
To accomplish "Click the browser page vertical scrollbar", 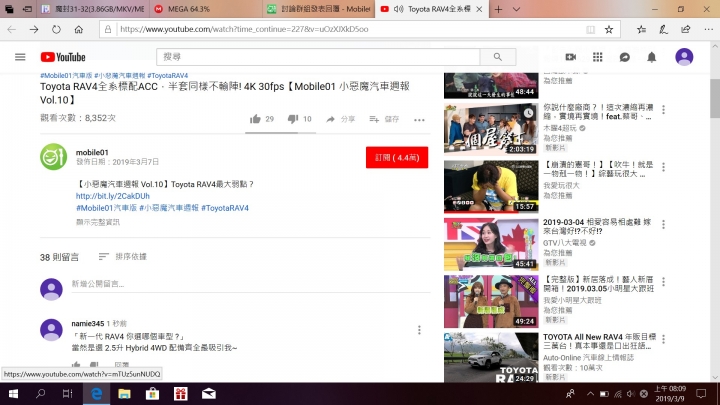I will [x=715, y=99].
